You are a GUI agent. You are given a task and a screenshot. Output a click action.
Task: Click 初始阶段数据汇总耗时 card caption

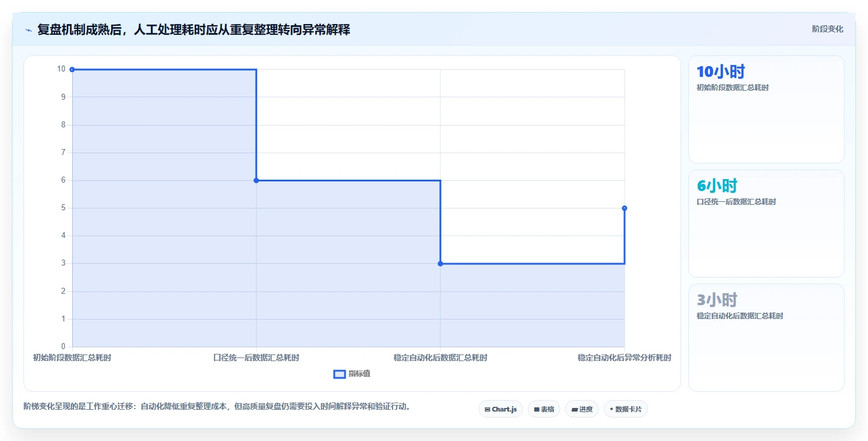click(x=732, y=88)
